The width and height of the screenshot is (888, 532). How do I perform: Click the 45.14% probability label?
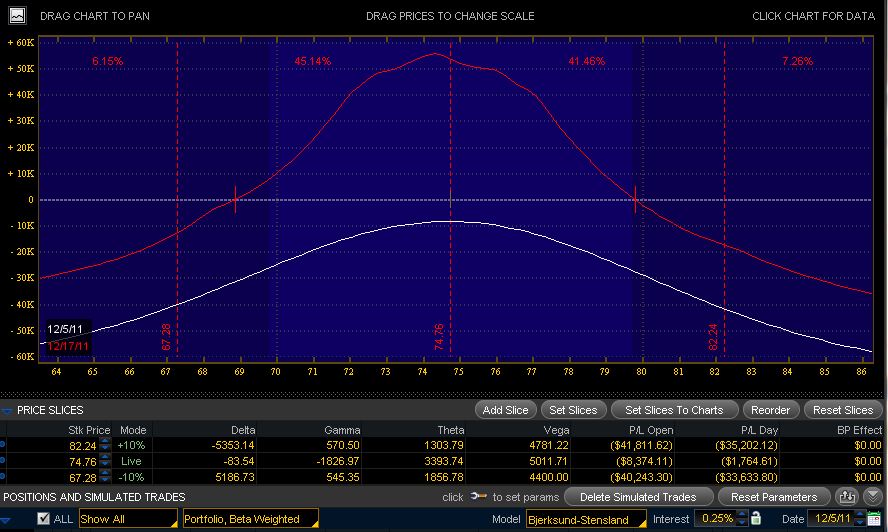[x=313, y=61]
